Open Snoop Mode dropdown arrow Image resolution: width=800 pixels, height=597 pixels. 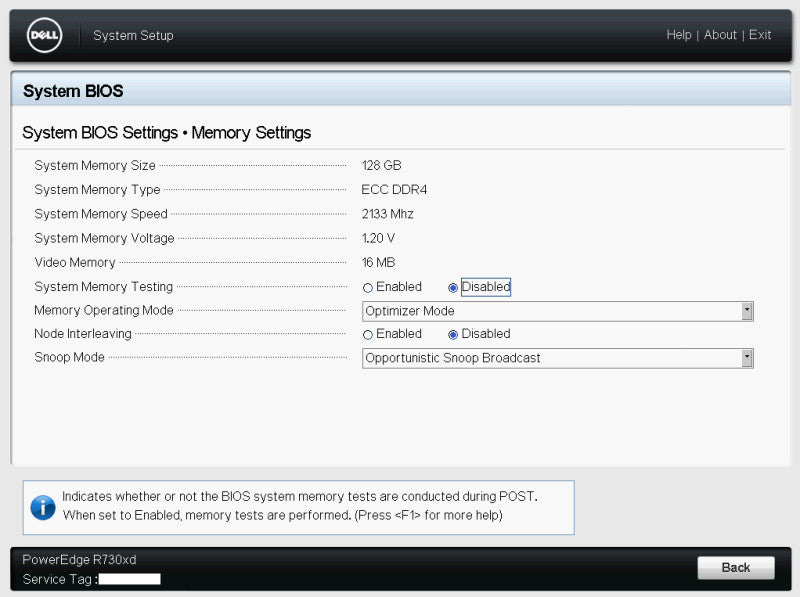[x=747, y=358]
